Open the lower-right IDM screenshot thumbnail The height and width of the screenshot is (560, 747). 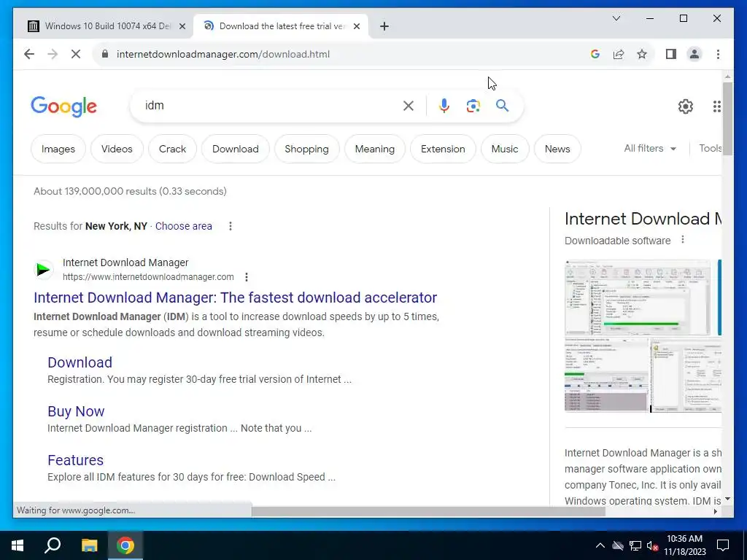[686, 376]
